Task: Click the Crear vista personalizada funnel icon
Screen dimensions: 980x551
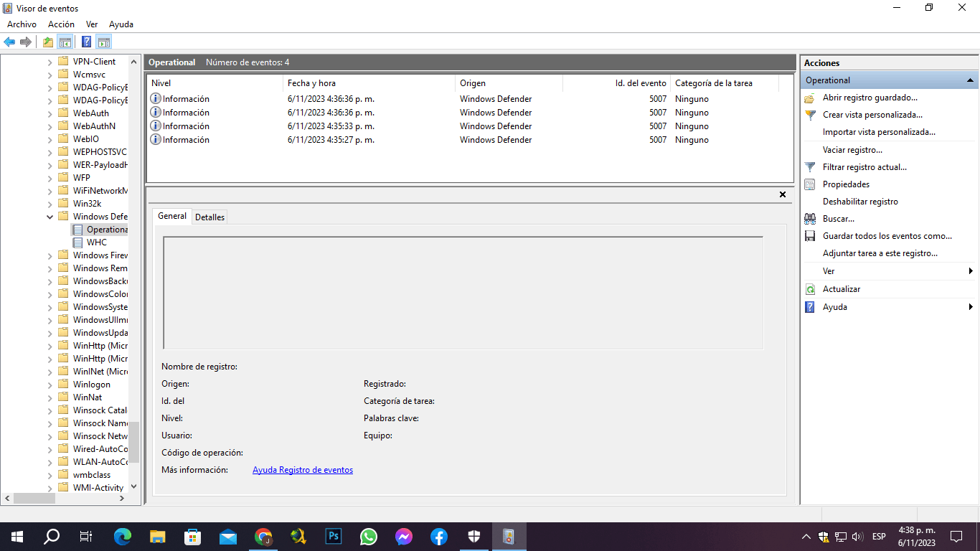Action: coord(810,115)
